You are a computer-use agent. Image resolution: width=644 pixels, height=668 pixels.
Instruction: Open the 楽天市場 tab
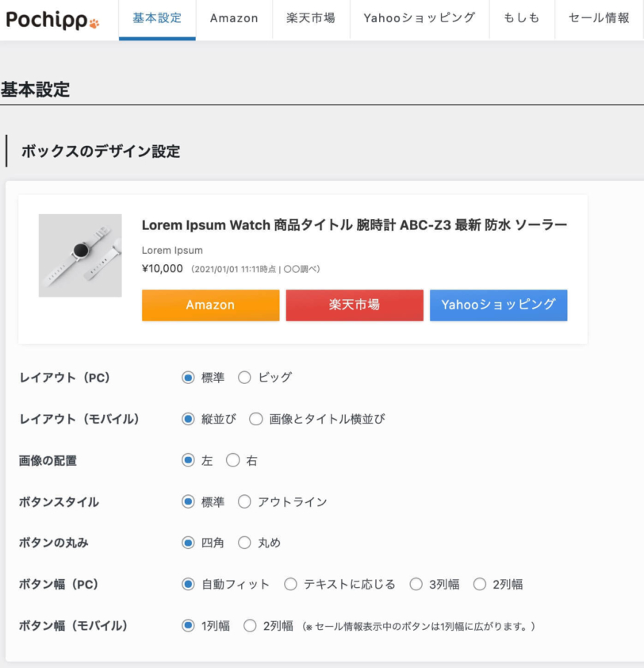311,20
